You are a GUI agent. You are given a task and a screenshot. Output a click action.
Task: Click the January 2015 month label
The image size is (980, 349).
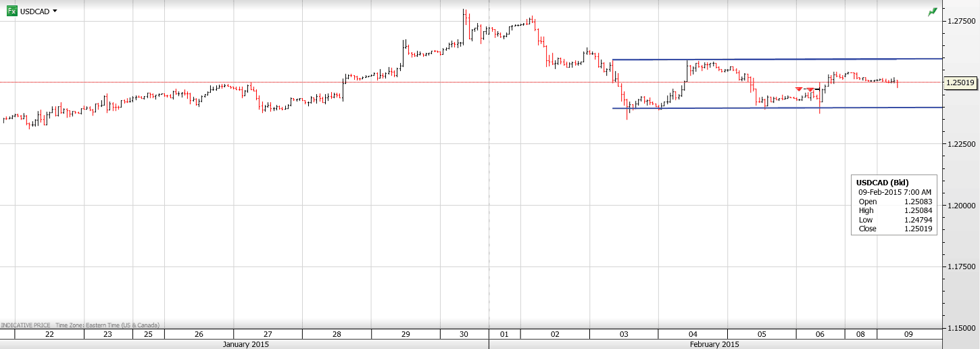pyautogui.click(x=246, y=344)
